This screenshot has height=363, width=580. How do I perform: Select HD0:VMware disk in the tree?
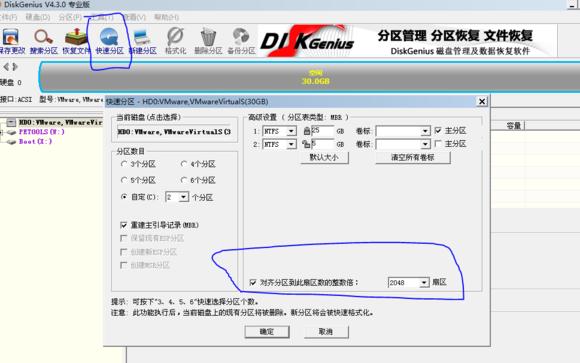pyautogui.click(x=60, y=122)
